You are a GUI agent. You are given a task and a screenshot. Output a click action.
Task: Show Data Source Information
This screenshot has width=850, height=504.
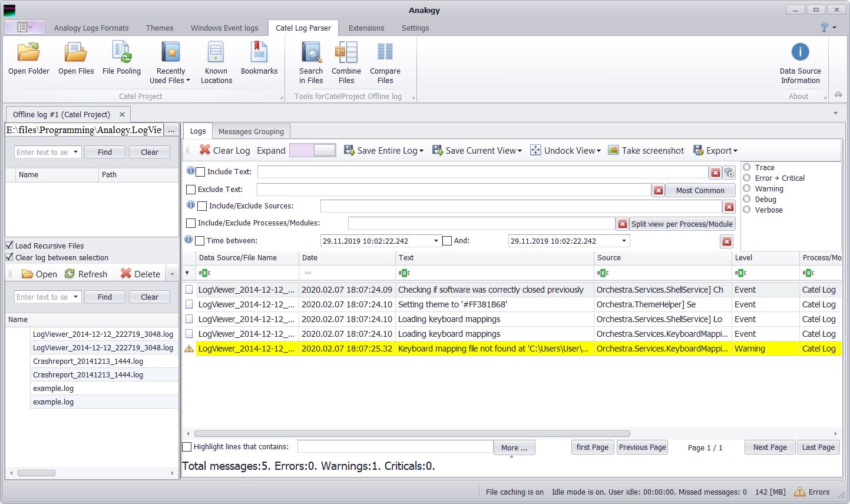(x=800, y=62)
